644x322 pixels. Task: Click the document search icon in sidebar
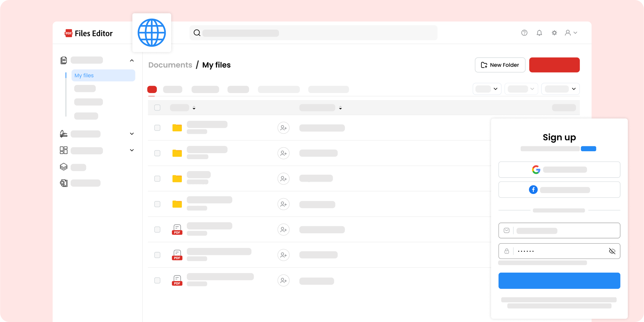(63, 183)
